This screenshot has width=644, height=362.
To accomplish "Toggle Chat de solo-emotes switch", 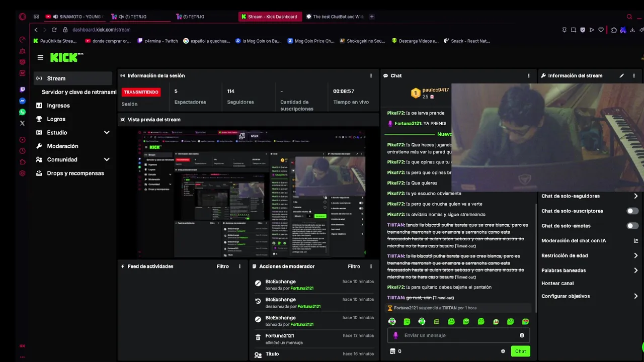I will [632, 226].
